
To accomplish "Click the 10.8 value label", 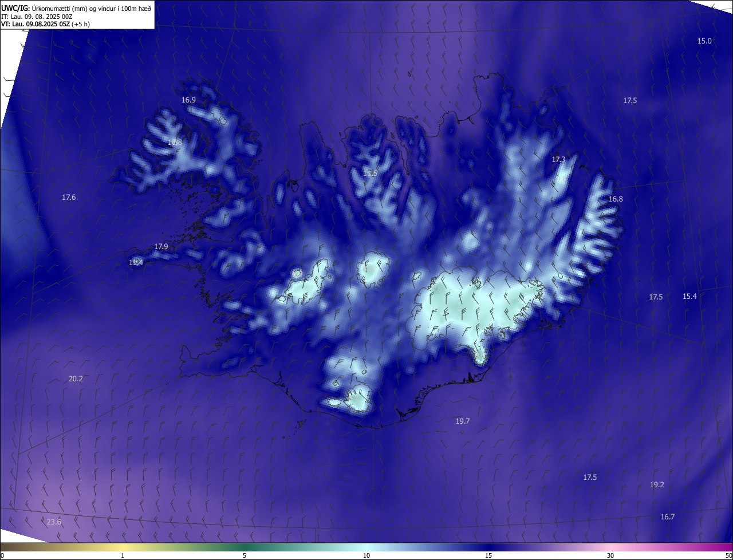I will (175, 142).
